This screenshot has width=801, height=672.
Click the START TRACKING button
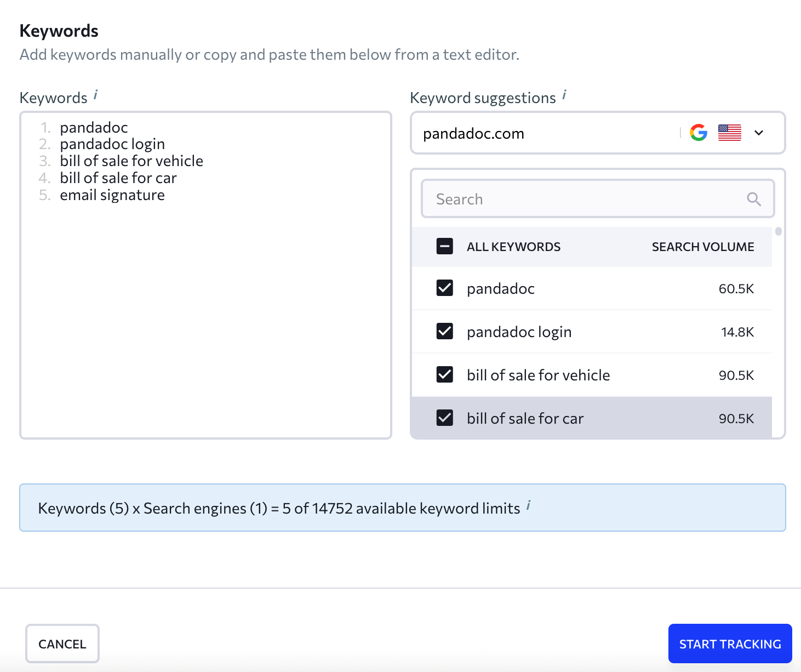[730, 643]
